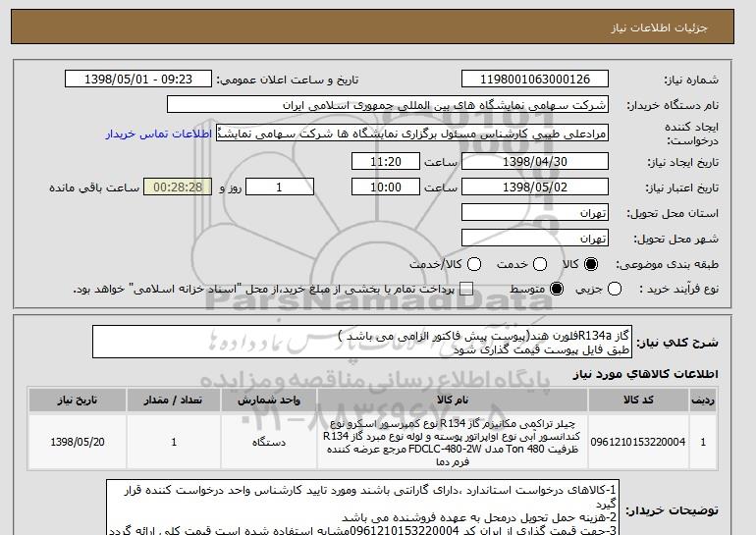This screenshot has height=535, width=756.
Task: Click the buyer organization name field
Action: [x=388, y=105]
